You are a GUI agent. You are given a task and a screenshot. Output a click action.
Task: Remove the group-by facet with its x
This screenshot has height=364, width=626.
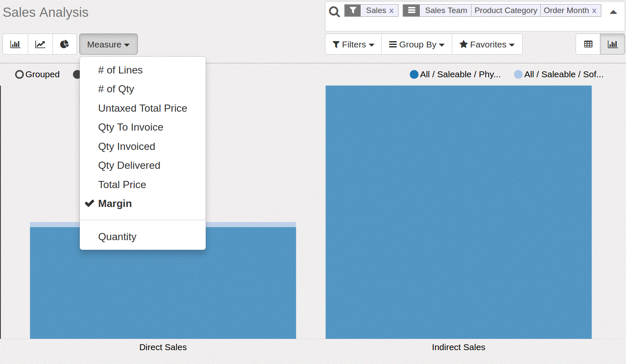click(x=594, y=11)
